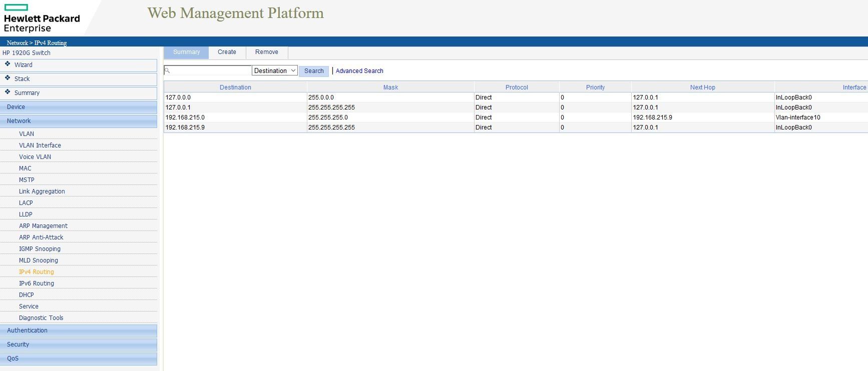The height and width of the screenshot is (371, 868).
Task: Open the LACP menu item
Action: pyautogui.click(x=26, y=203)
